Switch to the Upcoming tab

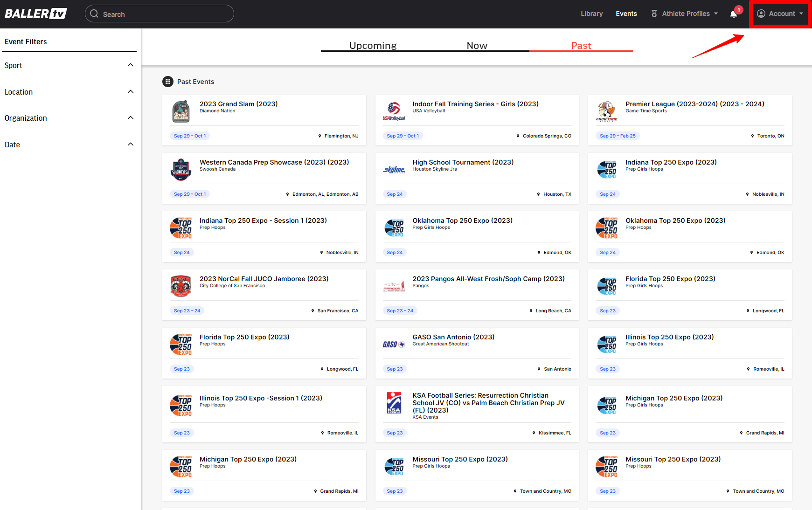[x=373, y=46]
